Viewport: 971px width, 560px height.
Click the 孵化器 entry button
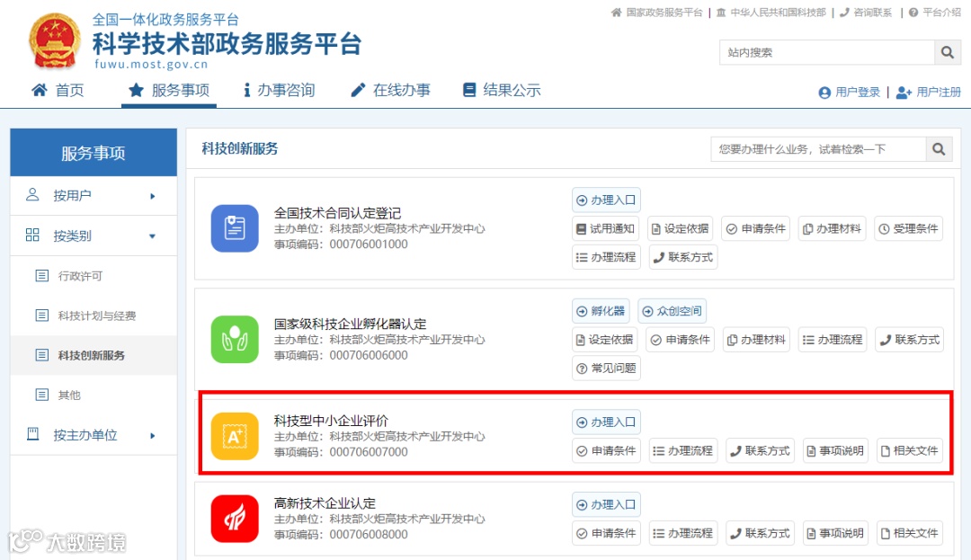(x=601, y=311)
